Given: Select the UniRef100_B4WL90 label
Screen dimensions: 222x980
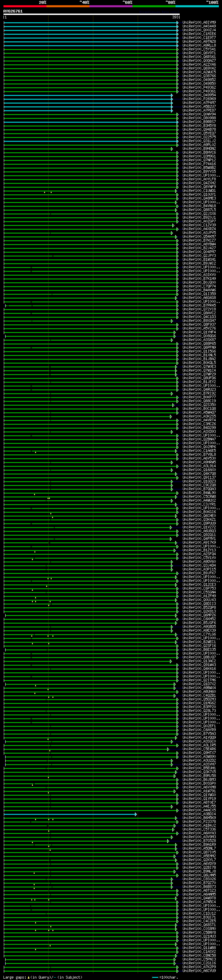Looking at the screenshot, I should [x=199, y=493].
